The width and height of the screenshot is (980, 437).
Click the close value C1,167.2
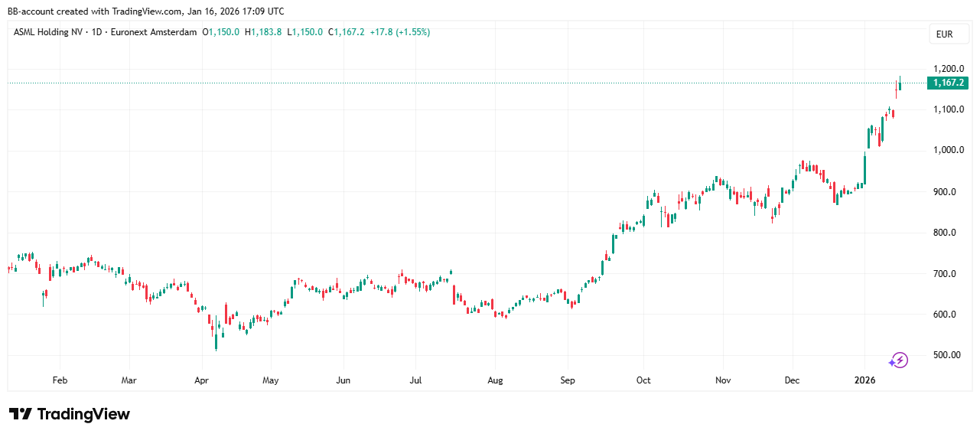click(347, 32)
